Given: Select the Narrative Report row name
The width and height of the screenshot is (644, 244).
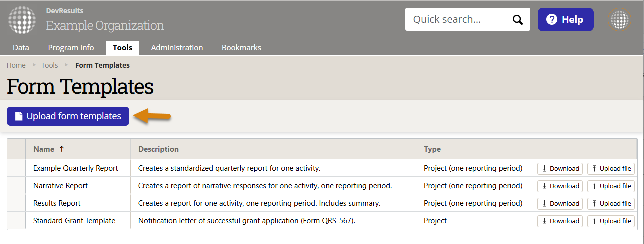Looking at the screenshot, I should 60,186.
